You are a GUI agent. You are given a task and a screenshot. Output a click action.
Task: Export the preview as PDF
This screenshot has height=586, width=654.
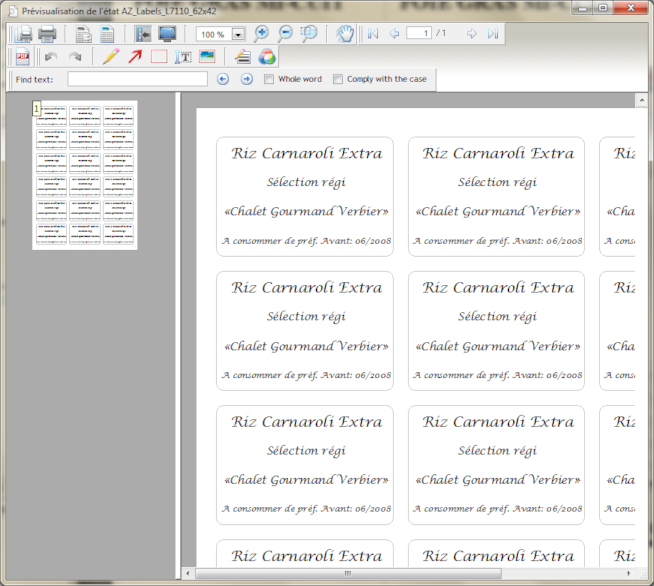click(23, 57)
